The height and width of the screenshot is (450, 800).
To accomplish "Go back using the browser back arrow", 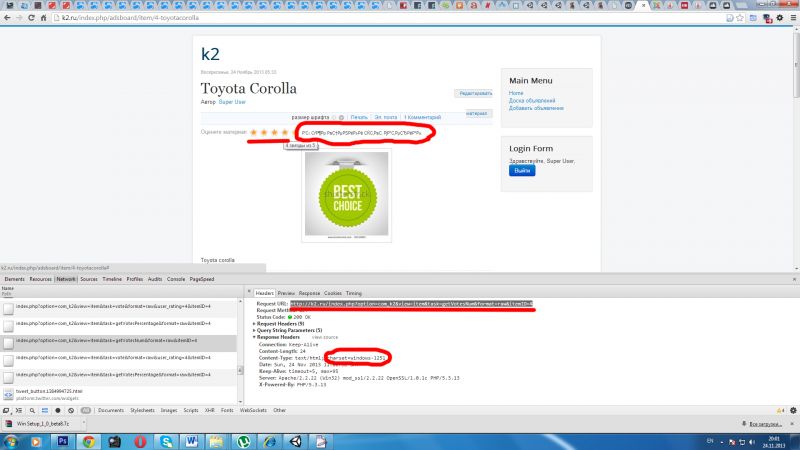I will point(7,18).
